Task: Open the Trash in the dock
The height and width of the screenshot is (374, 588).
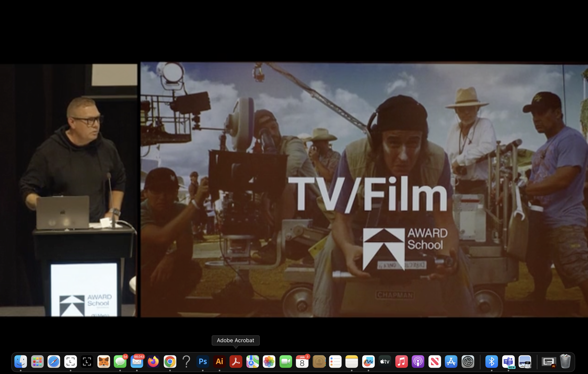Action: pos(565,362)
